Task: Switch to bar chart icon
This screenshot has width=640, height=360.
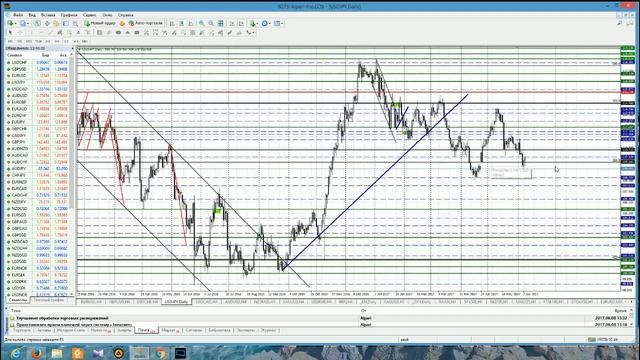Action: pos(172,23)
